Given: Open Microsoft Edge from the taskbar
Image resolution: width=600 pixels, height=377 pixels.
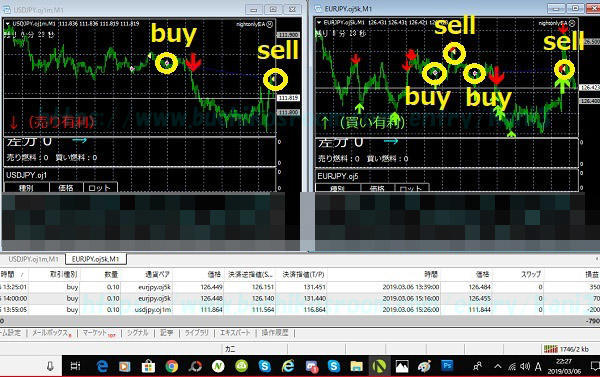Looking at the screenshot, I should 102,367.
